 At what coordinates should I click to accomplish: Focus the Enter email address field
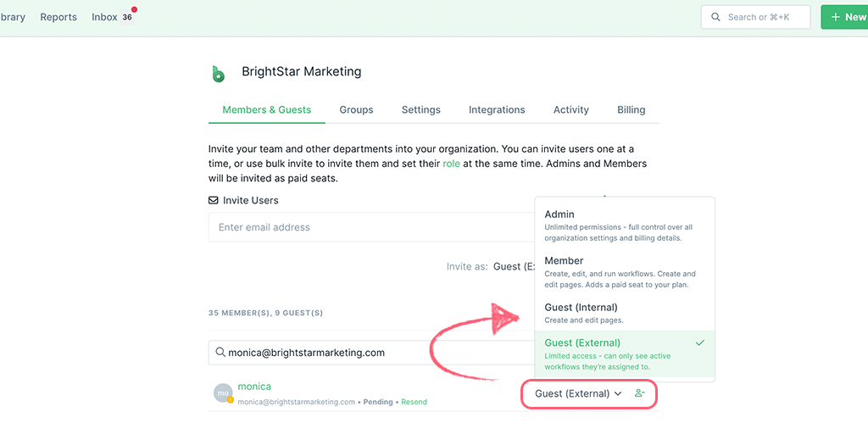[371, 227]
